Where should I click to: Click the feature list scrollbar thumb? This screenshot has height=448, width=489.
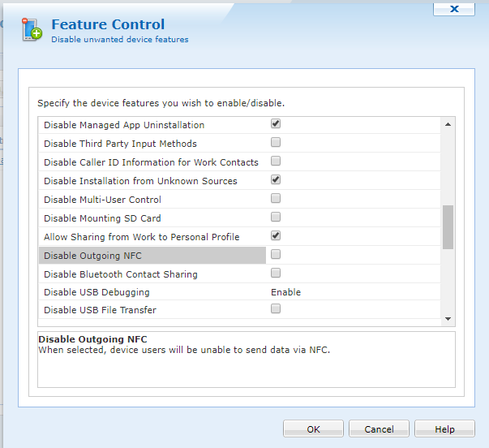pos(448,226)
